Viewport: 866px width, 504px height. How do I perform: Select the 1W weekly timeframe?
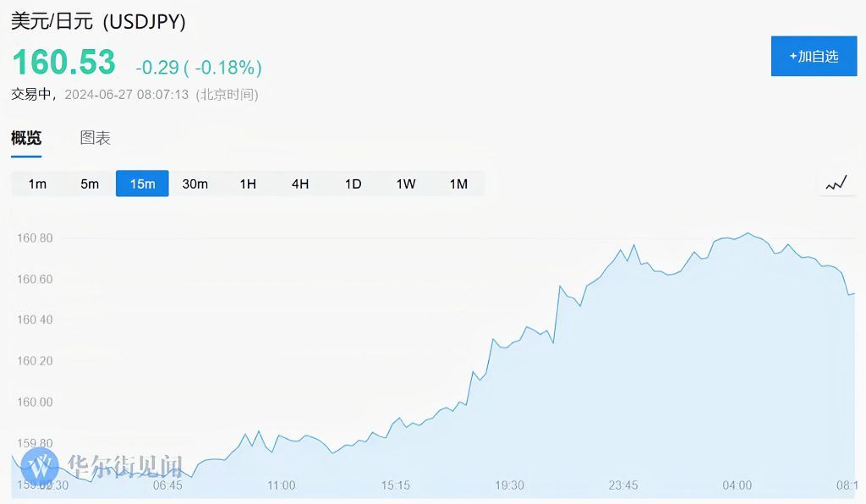point(406,184)
